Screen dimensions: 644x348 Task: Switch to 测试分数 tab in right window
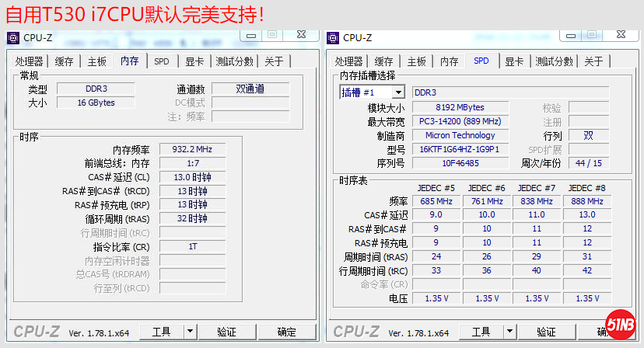pos(553,61)
